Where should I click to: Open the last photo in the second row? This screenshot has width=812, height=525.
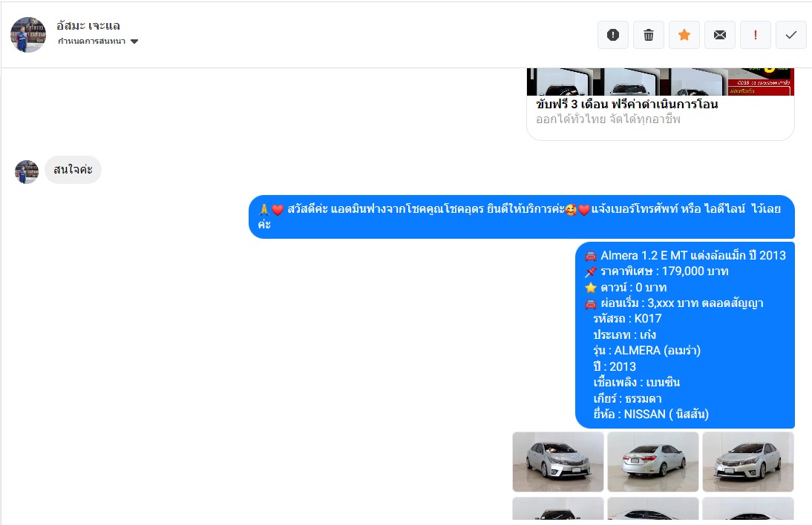(x=747, y=509)
